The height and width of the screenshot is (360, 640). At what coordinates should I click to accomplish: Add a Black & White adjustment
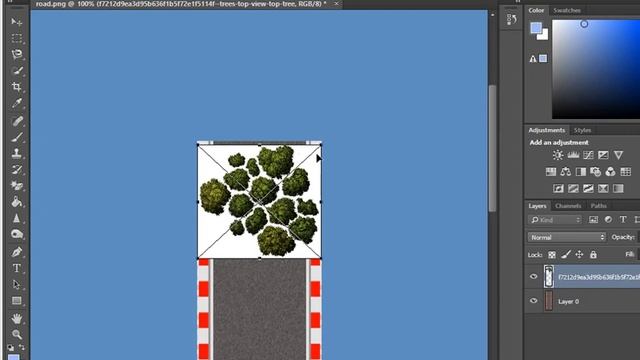[580, 172]
